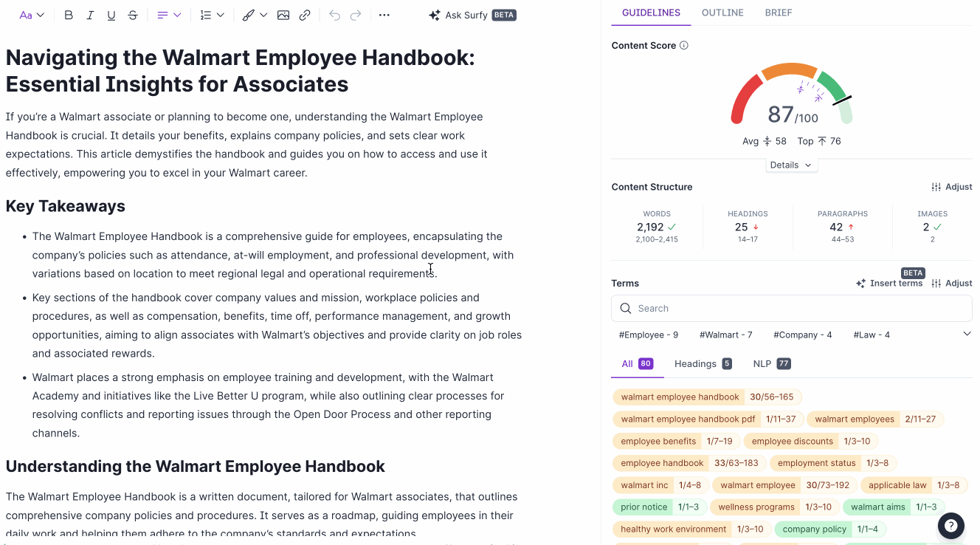Viewport: 980px width, 545px height.
Task: Expand the content score Details
Action: tap(790, 165)
